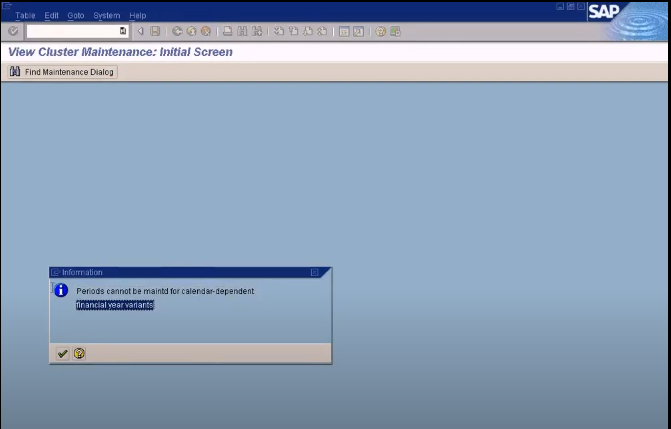The image size is (671, 429).
Task: Click the Last Page icon
Action: [322, 31]
